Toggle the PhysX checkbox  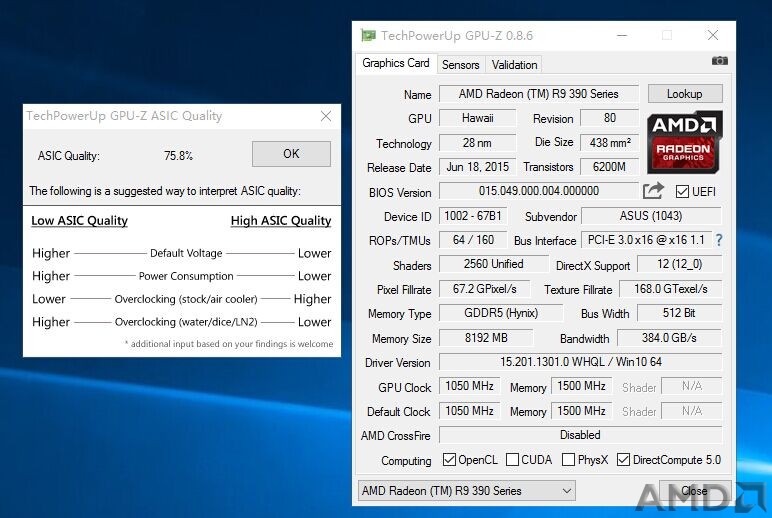[x=568, y=459]
